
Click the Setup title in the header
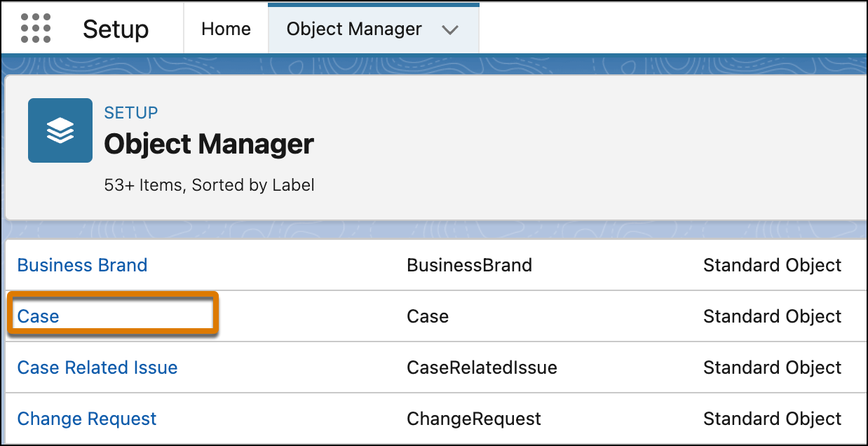pos(115,29)
